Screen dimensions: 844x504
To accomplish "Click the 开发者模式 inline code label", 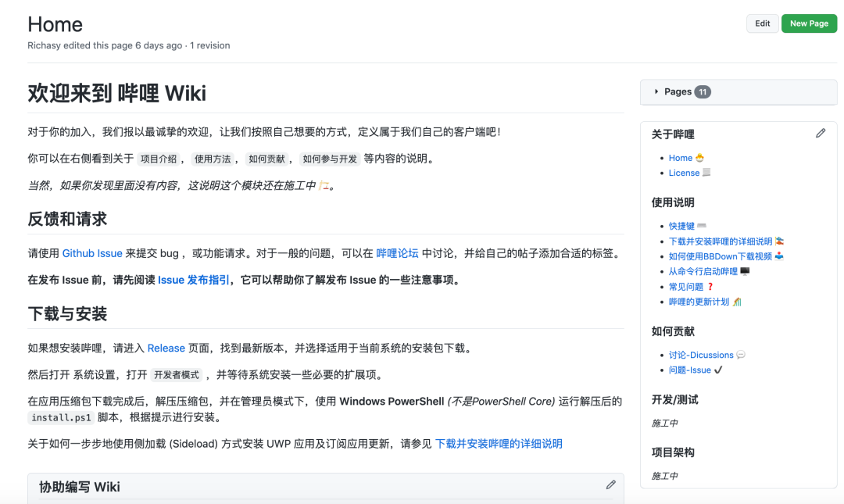I will 176,375.
